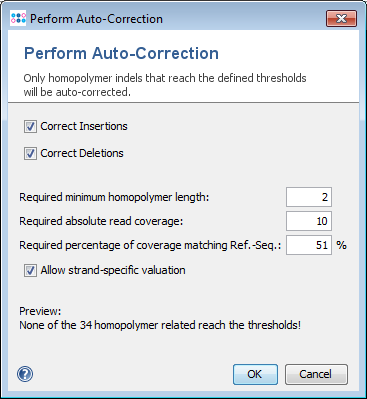
Task: Toggle the Correct Insertions checkbox
Action: coord(30,127)
